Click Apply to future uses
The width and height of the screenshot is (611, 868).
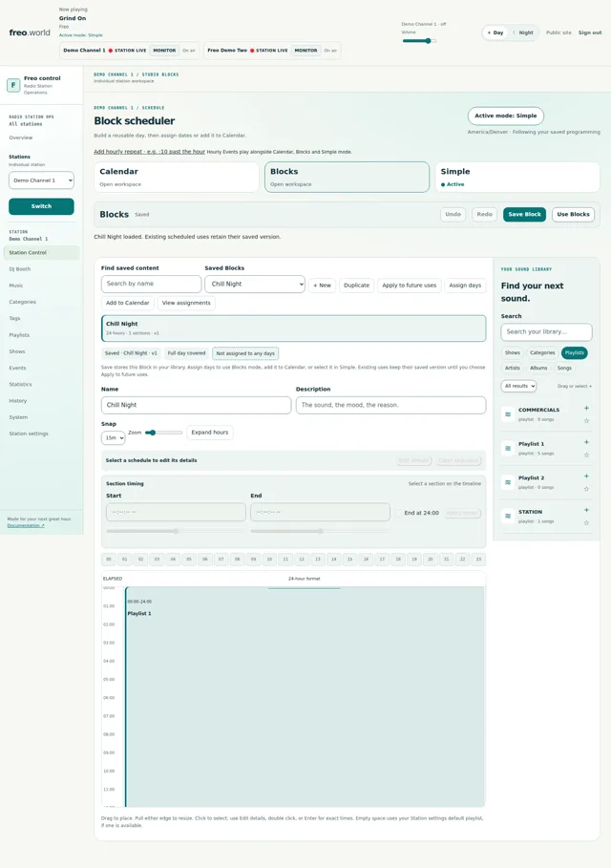coord(409,286)
